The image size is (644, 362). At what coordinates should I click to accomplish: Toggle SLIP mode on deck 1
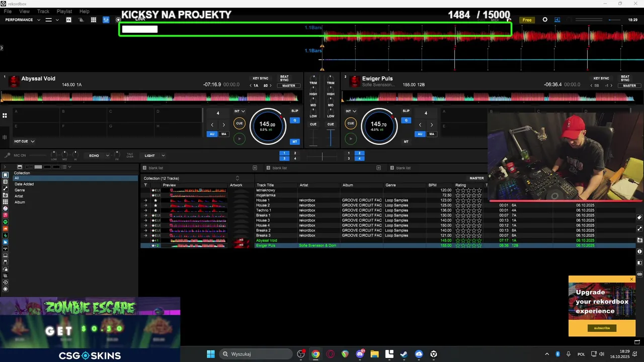coord(294,111)
